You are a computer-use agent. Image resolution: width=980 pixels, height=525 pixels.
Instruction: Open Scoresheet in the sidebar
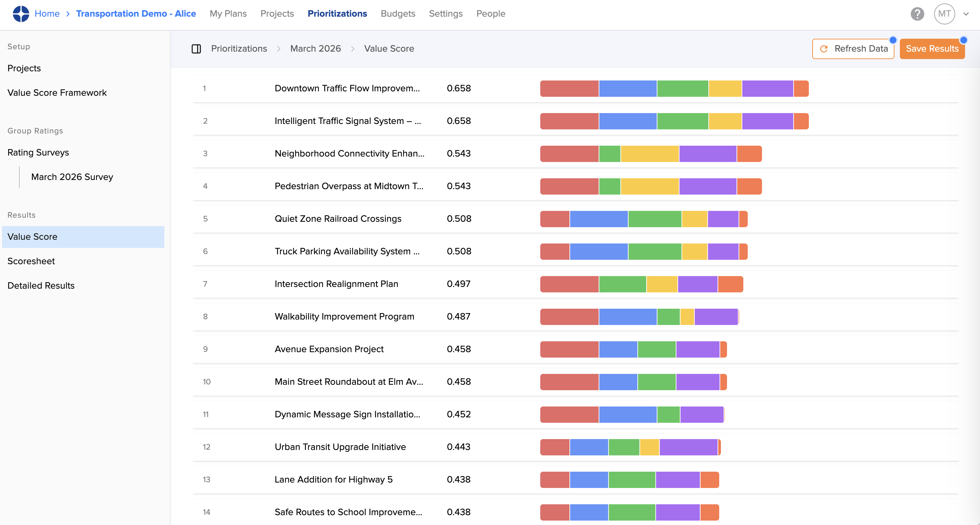[x=31, y=261]
